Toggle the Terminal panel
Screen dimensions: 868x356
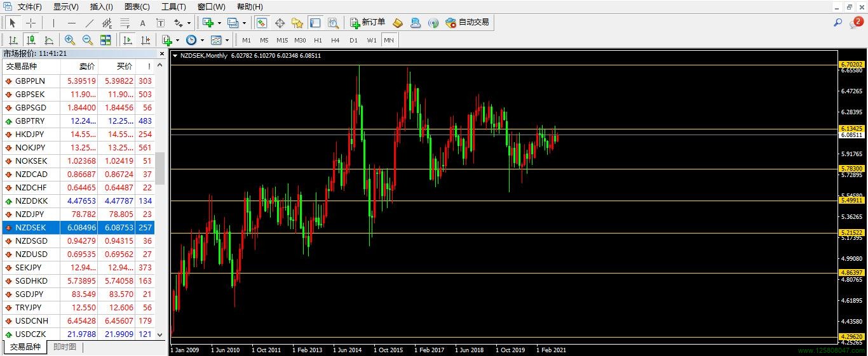[x=315, y=23]
